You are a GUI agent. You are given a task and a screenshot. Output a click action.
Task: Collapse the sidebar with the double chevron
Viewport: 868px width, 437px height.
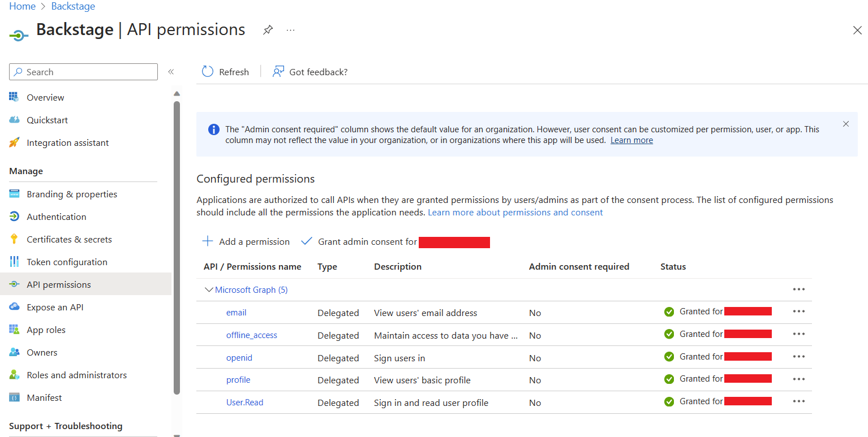click(171, 72)
